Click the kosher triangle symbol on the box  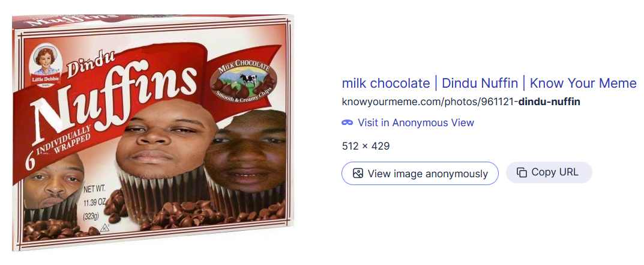(x=104, y=227)
